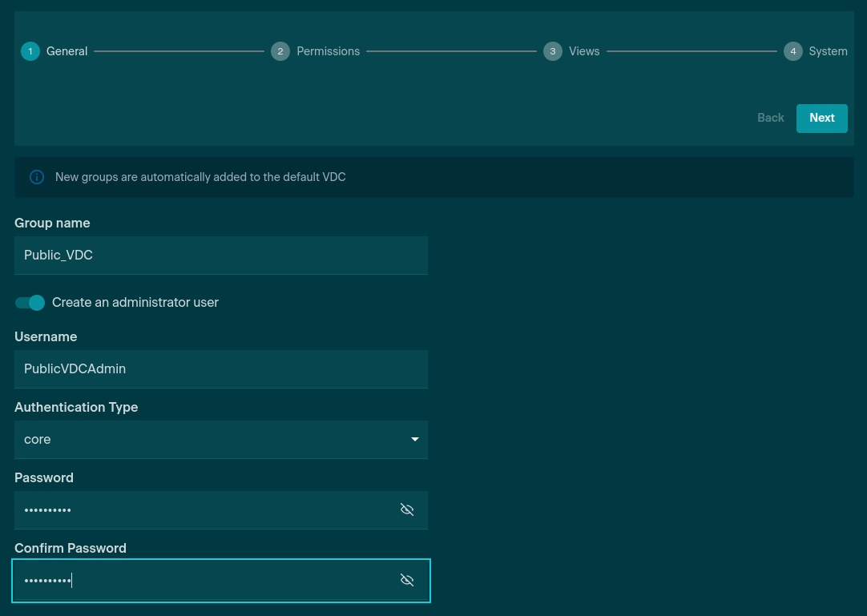Click inside the Password input field

pyautogui.click(x=200, y=510)
